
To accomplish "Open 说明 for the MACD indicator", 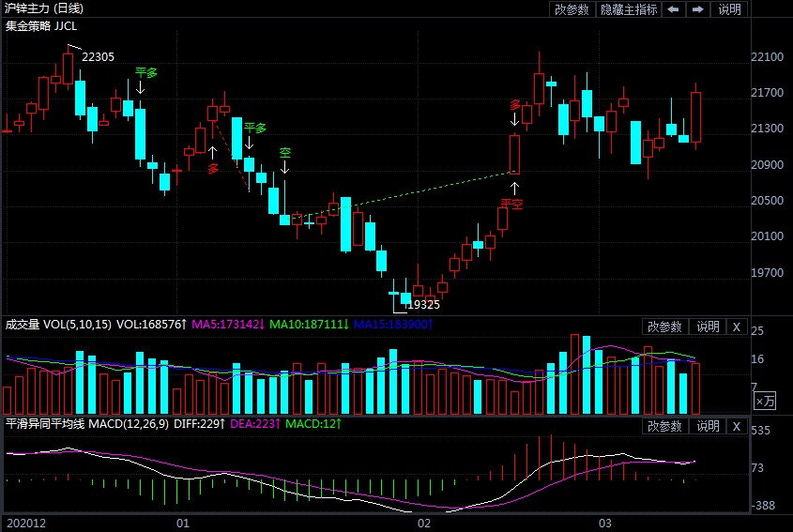I will [708, 426].
